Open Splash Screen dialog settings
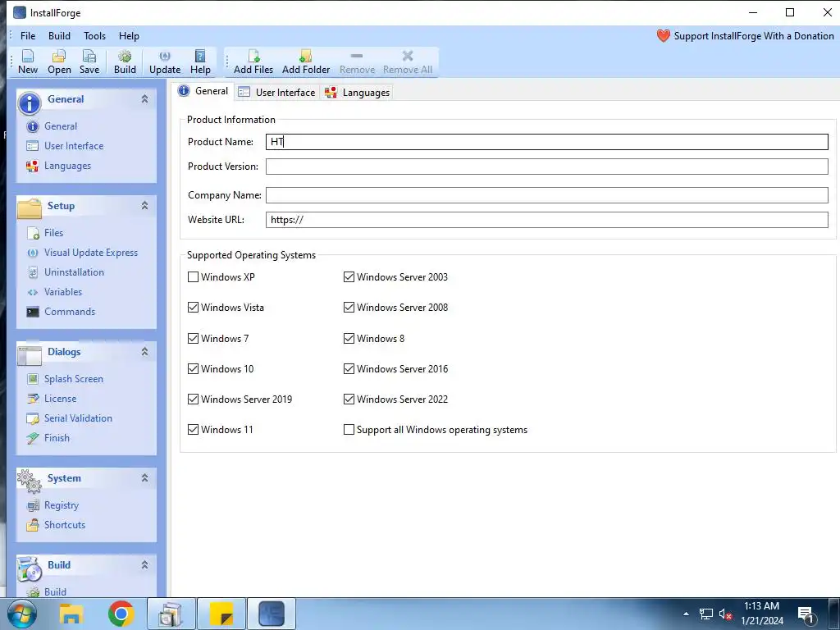The image size is (840, 630). point(73,379)
